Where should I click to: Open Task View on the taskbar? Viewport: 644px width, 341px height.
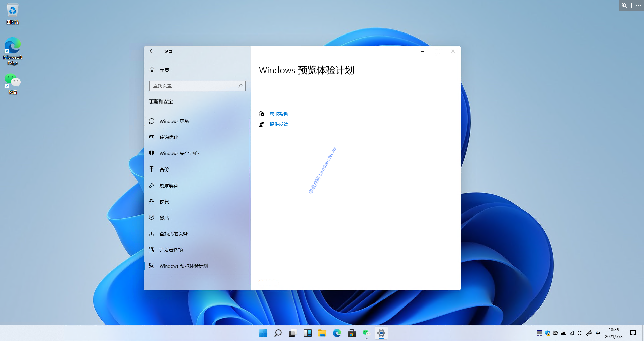point(292,333)
